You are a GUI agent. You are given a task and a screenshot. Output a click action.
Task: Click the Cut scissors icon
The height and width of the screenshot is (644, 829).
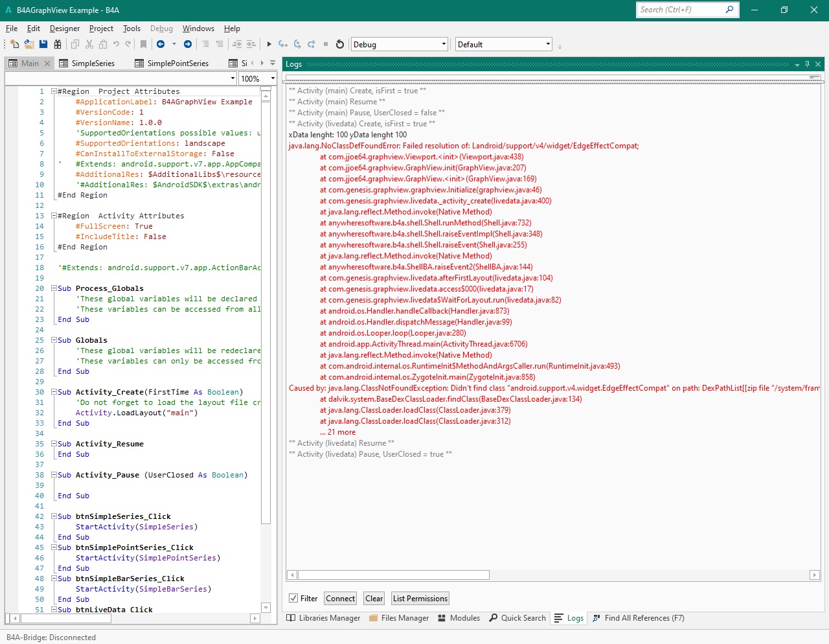pyautogui.click(x=89, y=44)
